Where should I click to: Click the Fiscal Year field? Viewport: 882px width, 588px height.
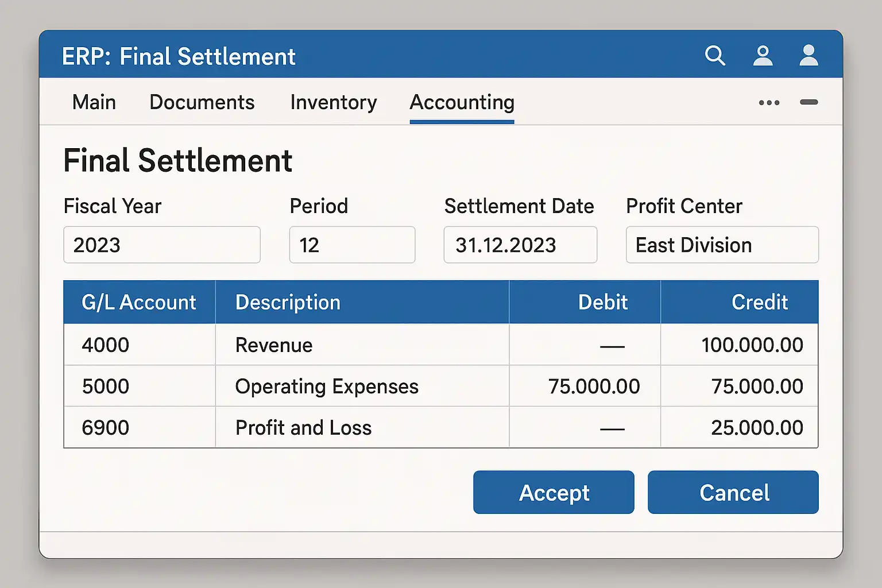(161, 245)
